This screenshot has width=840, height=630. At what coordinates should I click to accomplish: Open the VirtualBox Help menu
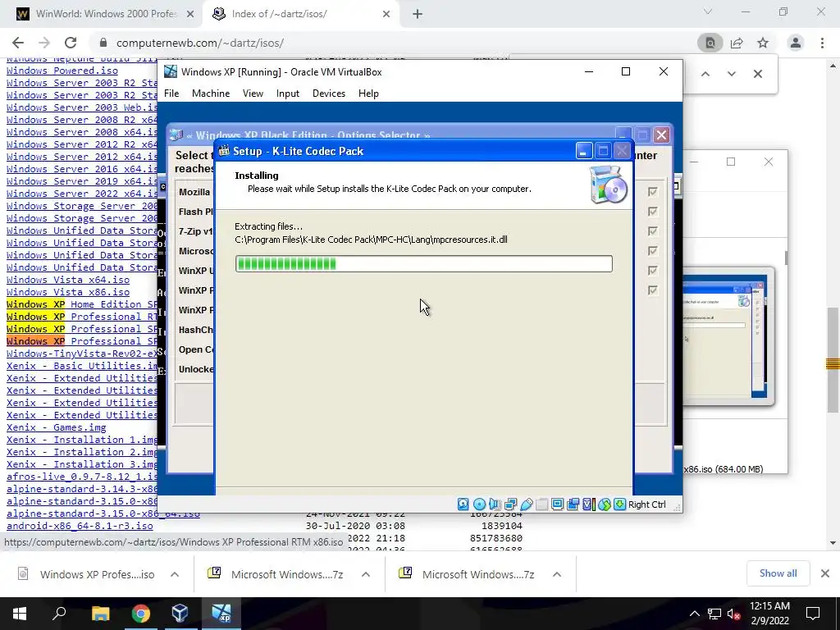[368, 94]
